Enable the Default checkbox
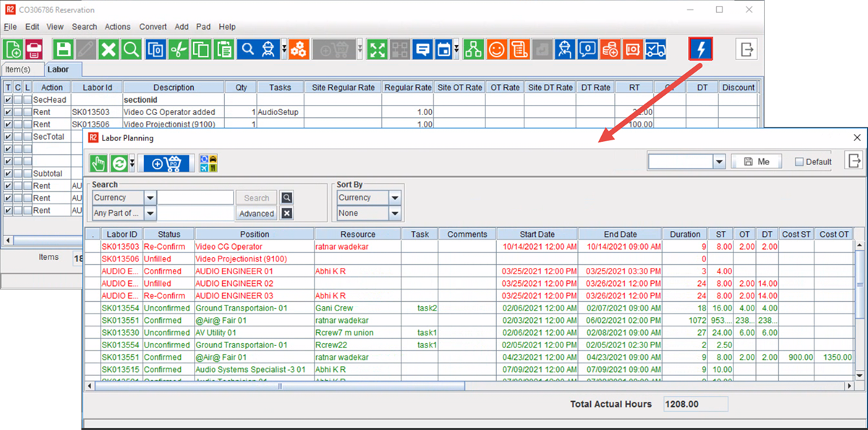868x430 pixels. tap(799, 162)
